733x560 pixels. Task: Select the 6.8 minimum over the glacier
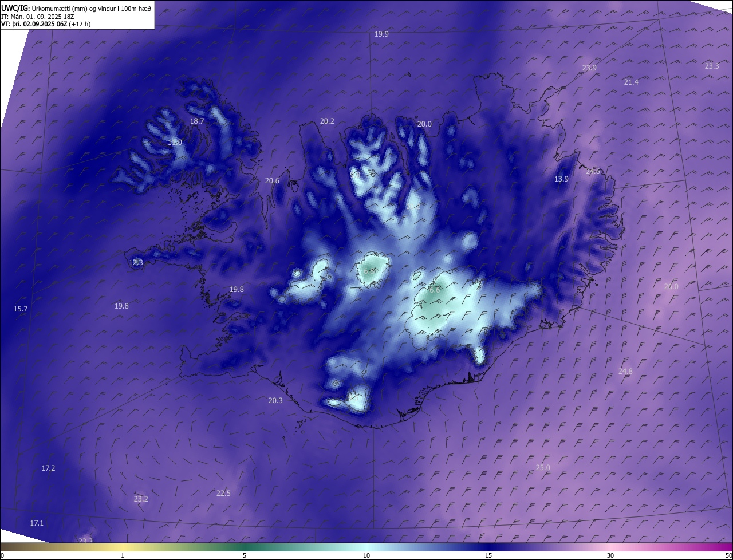point(369,271)
